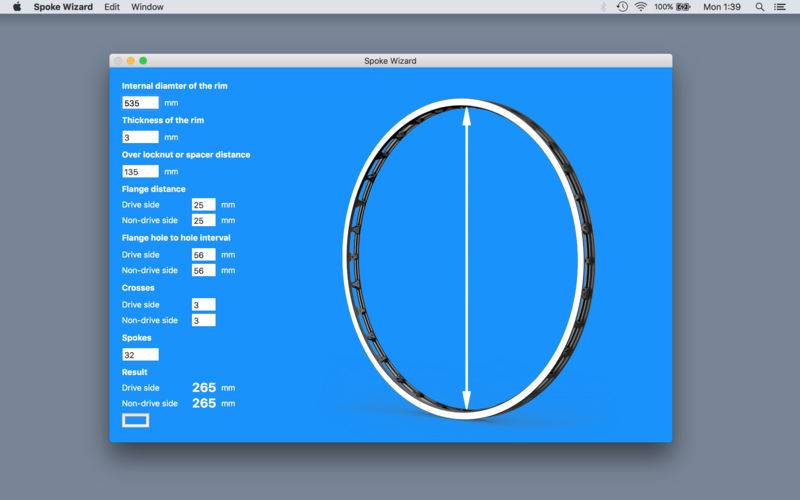Click 'Over locknut or spacer distance' label
The image size is (800, 500).
click(x=186, y=155)
